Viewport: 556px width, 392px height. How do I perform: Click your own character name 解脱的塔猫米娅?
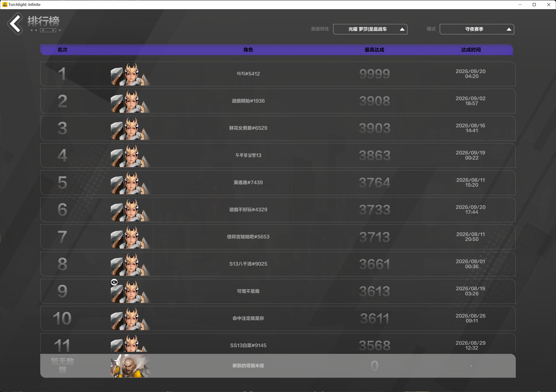(248, 366)
